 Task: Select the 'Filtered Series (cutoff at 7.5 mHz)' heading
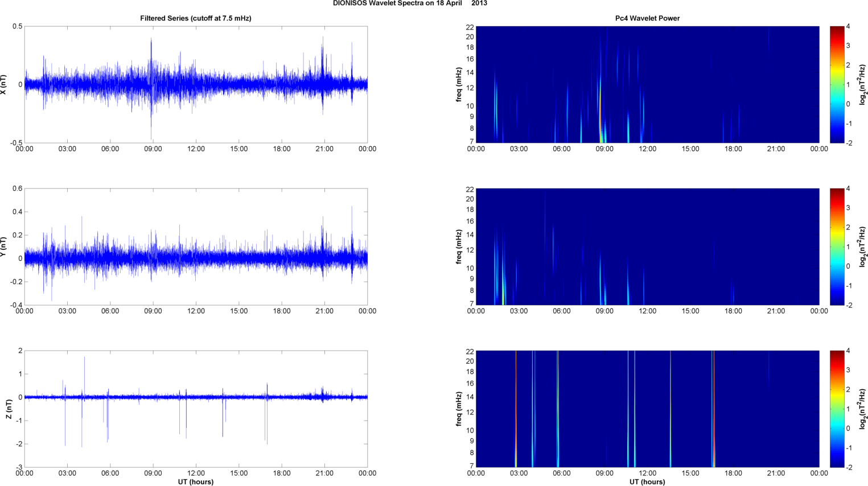pyautogui.click(x=196, y=18)
